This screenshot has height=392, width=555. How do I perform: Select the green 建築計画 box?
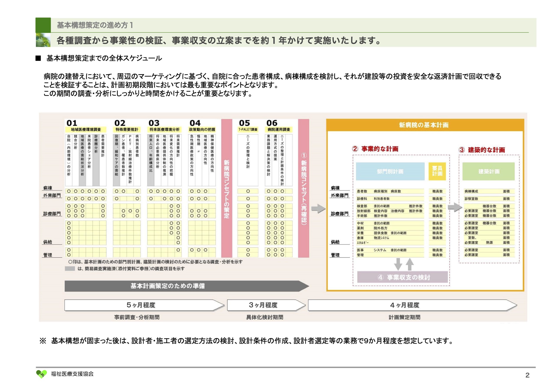tap(488, 171)
